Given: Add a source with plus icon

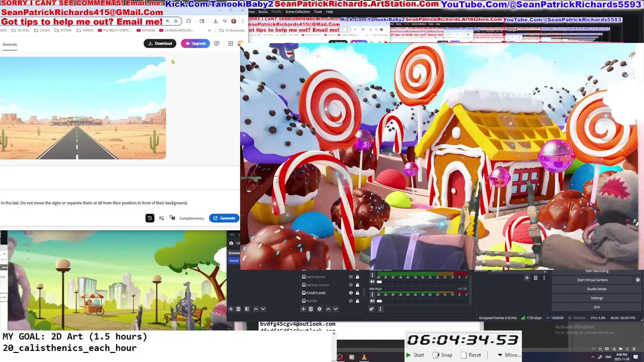Looking at the screenshot, I should click(x=303, y=309).
